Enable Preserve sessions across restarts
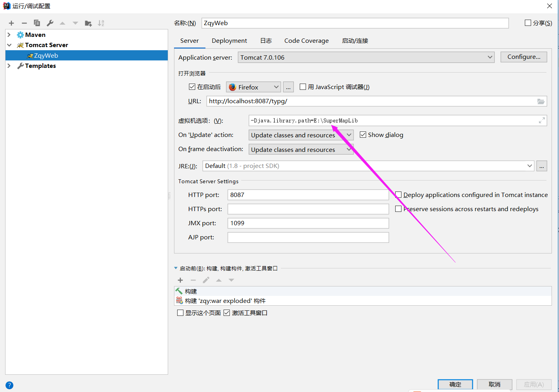Viewport: 559px width, 392px height. point(398,208)
